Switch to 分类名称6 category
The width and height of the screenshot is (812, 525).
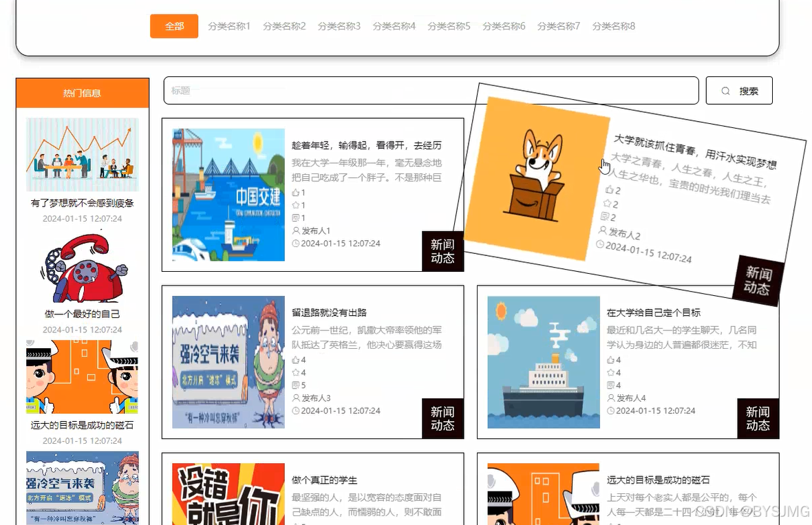click(504, 26)
